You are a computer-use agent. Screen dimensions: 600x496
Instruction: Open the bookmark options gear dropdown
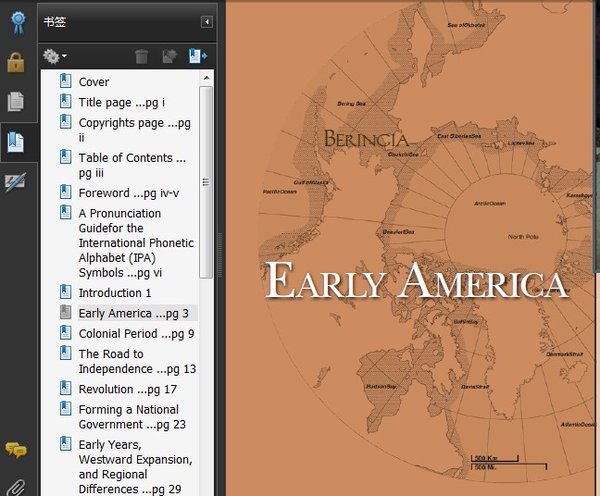55,56
